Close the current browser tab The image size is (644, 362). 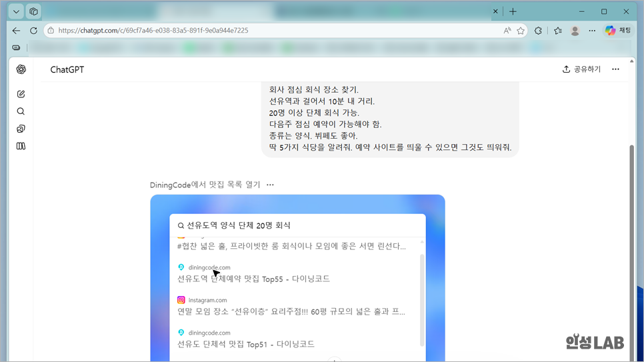click(495, 11)
